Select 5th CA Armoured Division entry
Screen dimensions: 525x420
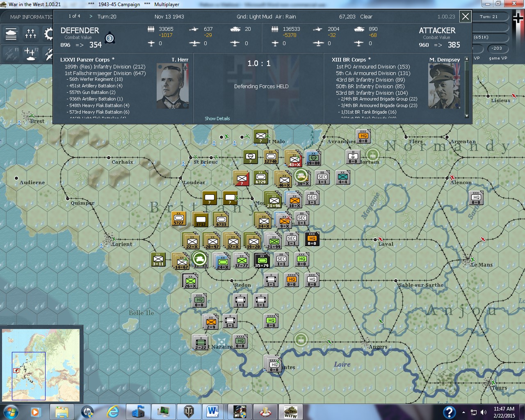pyautogui.click(x=373, y=73)
